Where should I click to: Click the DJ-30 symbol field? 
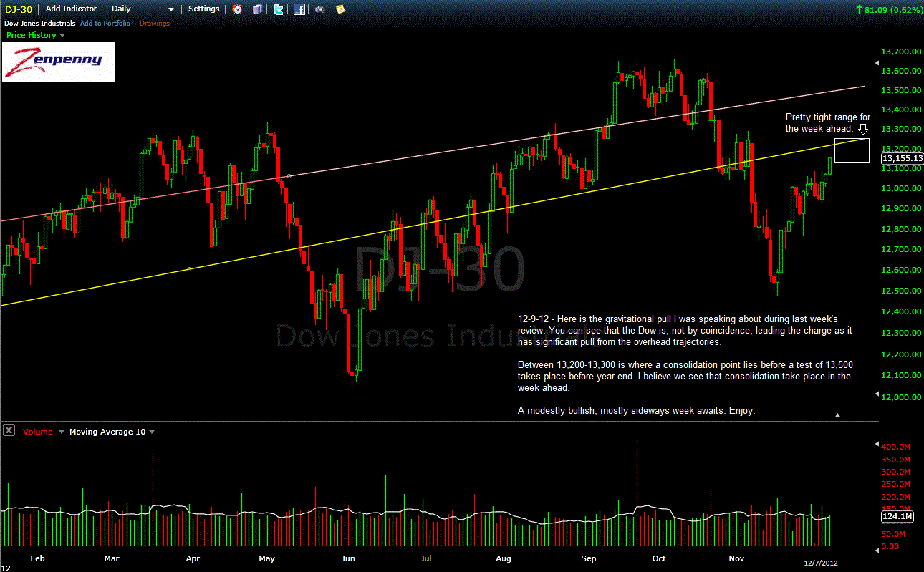point(18,9)
